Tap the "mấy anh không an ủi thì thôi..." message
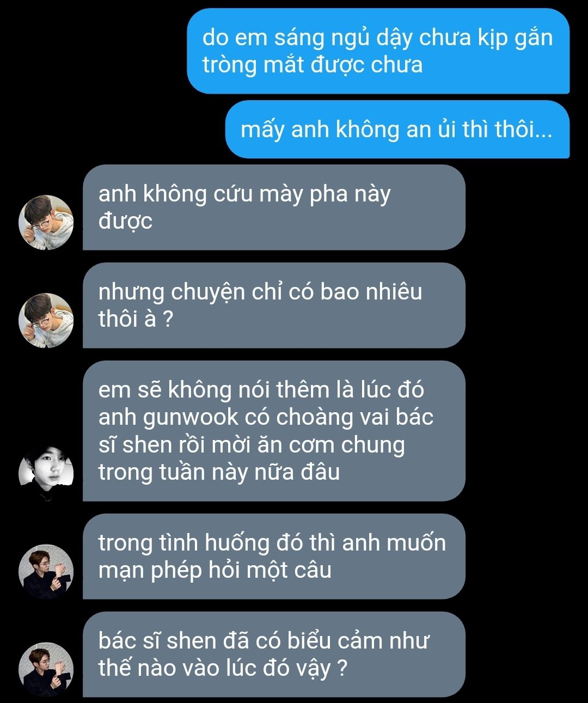The image size is (588, 703). pos(397,129)
